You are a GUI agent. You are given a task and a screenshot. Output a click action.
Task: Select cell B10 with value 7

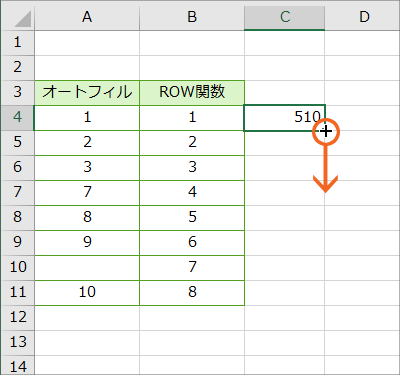click(x=192, y=268)
